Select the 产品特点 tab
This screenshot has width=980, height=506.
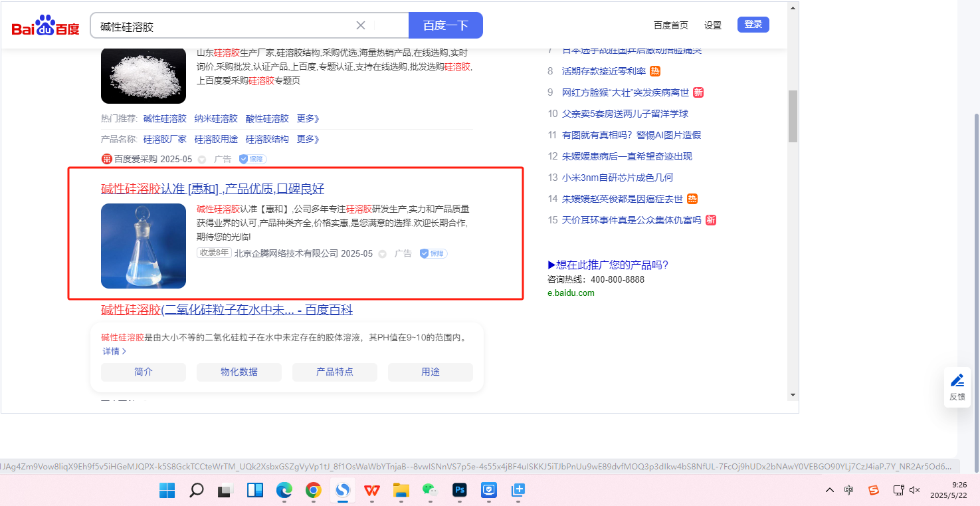pos(335,372)
